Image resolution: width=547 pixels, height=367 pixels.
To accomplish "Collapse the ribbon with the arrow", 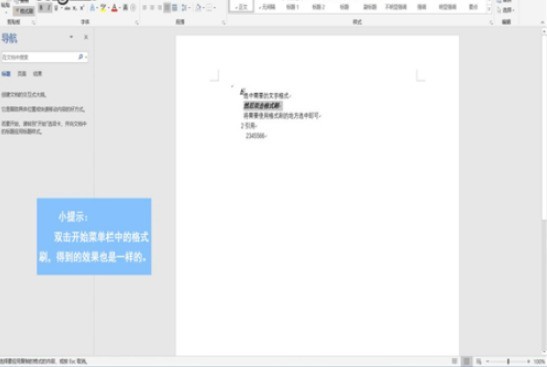I will (x=542, y=22).
